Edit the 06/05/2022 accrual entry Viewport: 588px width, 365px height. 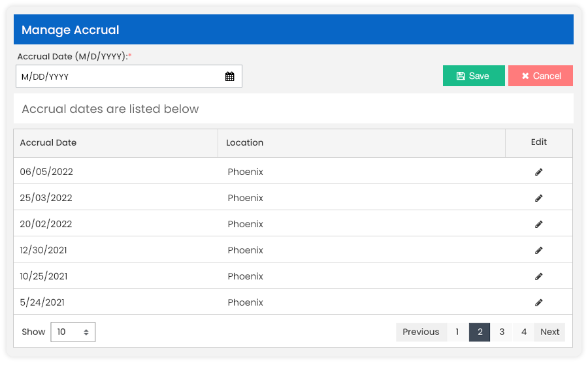point(538,172)
